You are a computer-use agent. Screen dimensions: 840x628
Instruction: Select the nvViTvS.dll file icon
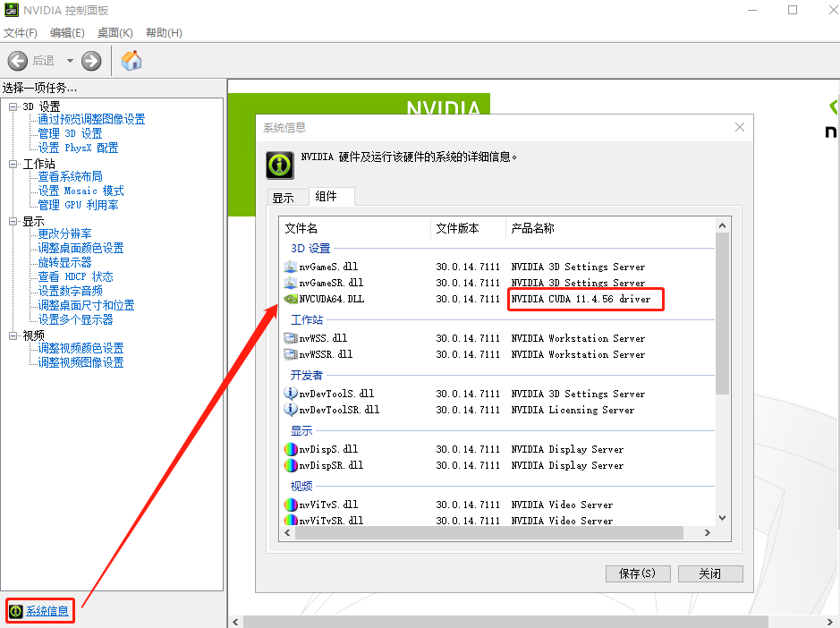pos(291,505)
